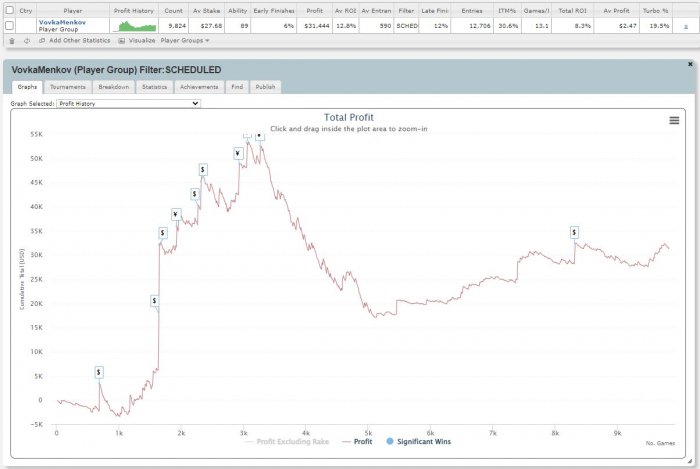The height and width of the screenshot is (469, 700).
Task: Toggle Profit Excluding Rake legend entry
Action: (x=287, y=441)
